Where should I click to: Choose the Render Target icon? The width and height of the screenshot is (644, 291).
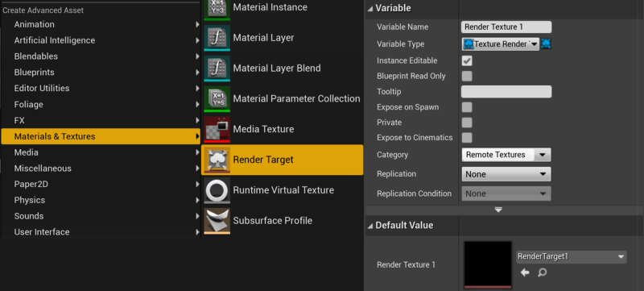[217, 160]
